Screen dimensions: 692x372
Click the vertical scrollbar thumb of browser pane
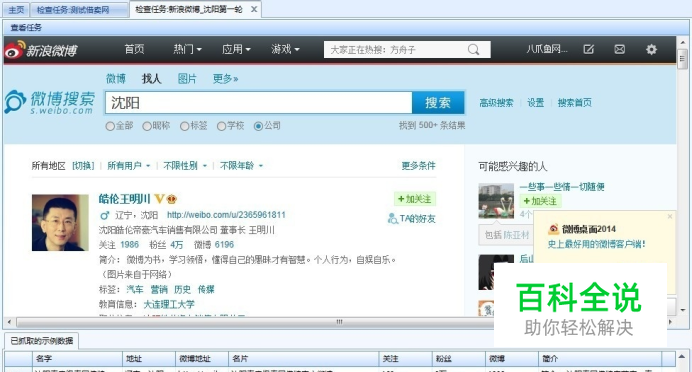click(x=682, y=60)
